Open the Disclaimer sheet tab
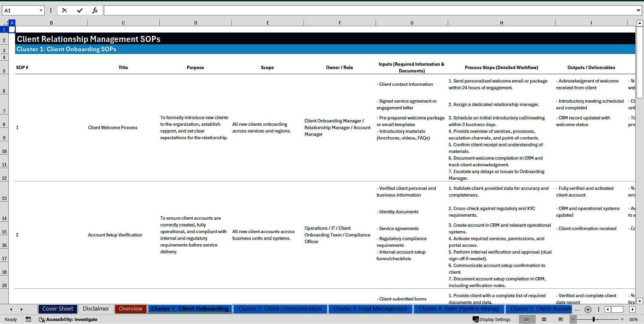 (x=96, y=309)
